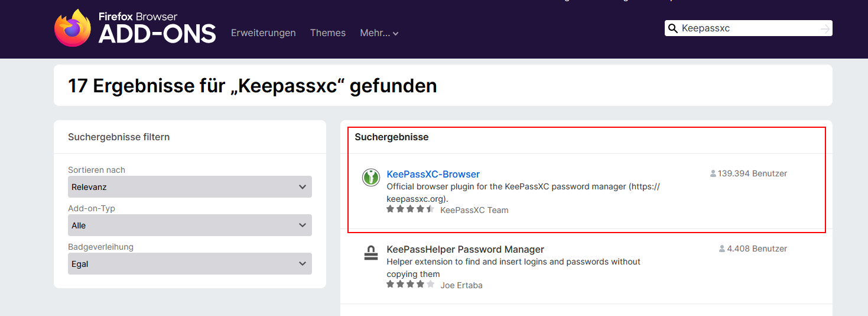
Task: Click KeePassHelper star rating
Action: coord(410,285)
